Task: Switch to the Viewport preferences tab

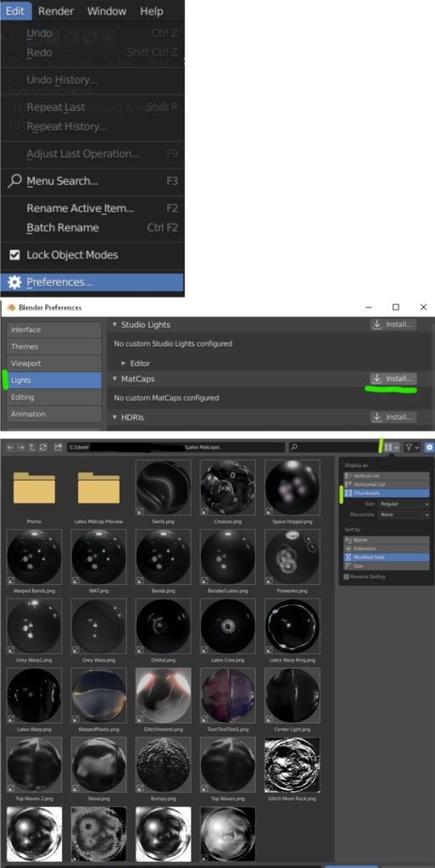Action: 53,364
